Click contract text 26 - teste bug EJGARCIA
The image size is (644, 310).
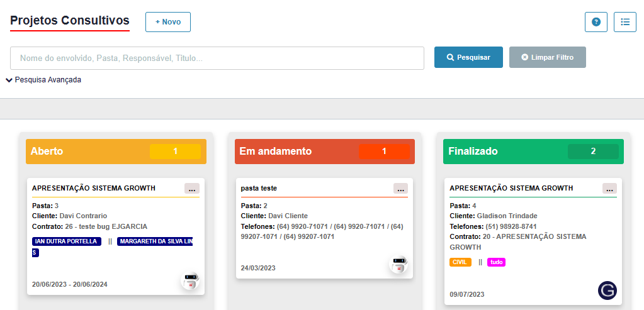click(106, 226)
